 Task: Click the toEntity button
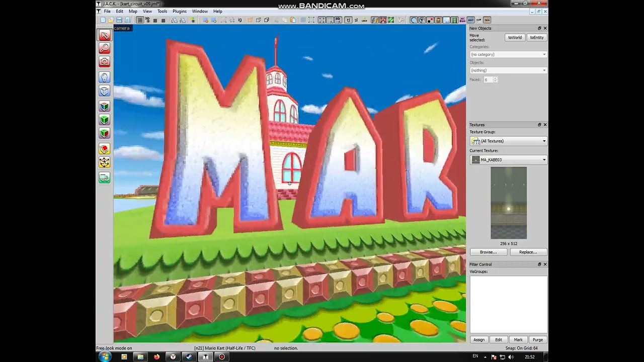point(537,38)
